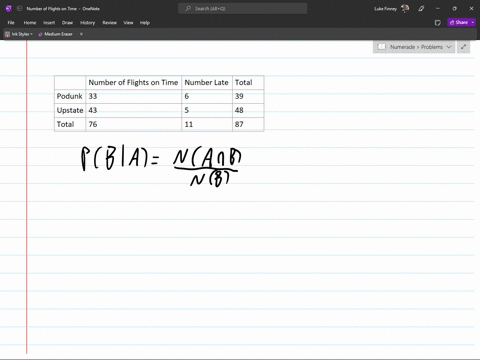Open the Ink Styles dropdown
Image resolution: width=480 pixels, height=360 pixels.
tap(19, 34)
